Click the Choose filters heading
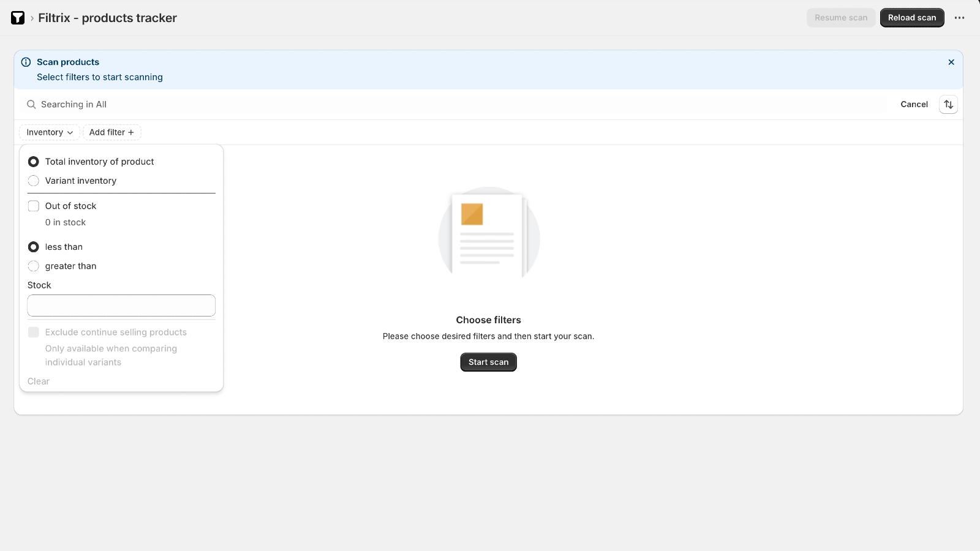The width and height of the screenshot is (980, 551). pyautogui.click(x=488, y=320)
